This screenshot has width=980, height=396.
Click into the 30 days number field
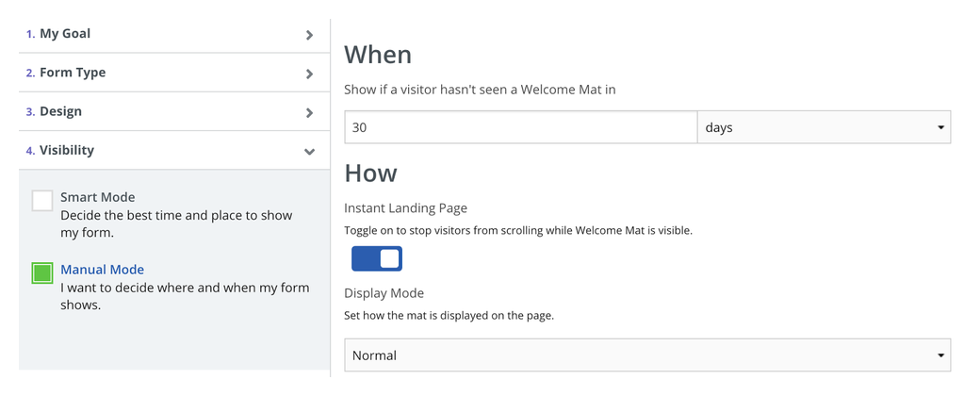click(520, 127)
